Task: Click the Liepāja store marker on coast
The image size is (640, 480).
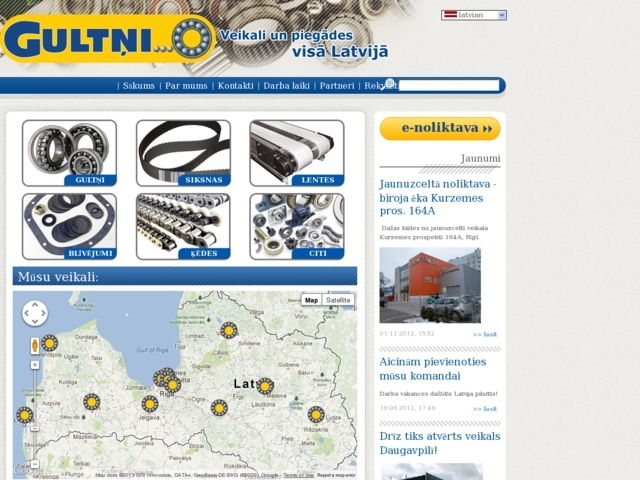Action: [x=24, y=415]
